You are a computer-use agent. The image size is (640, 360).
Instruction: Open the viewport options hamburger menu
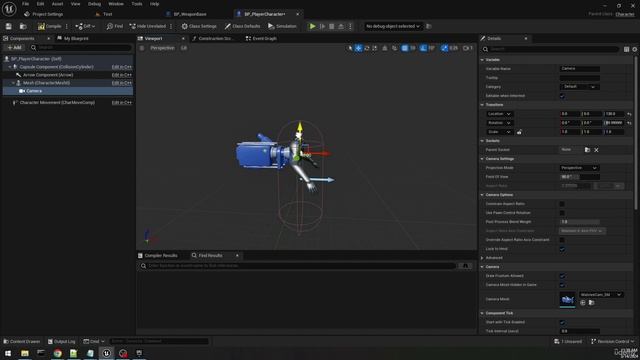click(142, 48)
